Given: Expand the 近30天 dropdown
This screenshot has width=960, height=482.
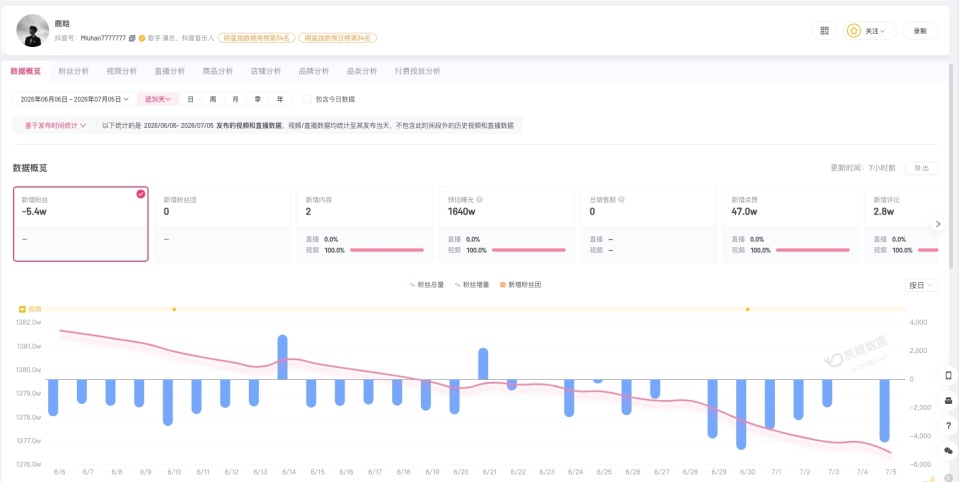Looking at the screenshot, I should click(x=158, y=99).
